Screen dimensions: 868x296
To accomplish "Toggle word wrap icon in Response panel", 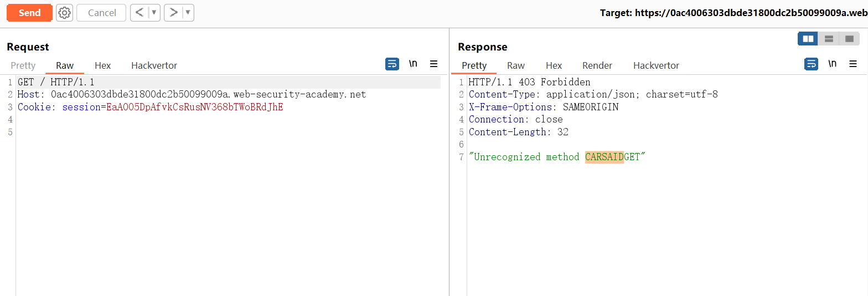I will [811, 64].
